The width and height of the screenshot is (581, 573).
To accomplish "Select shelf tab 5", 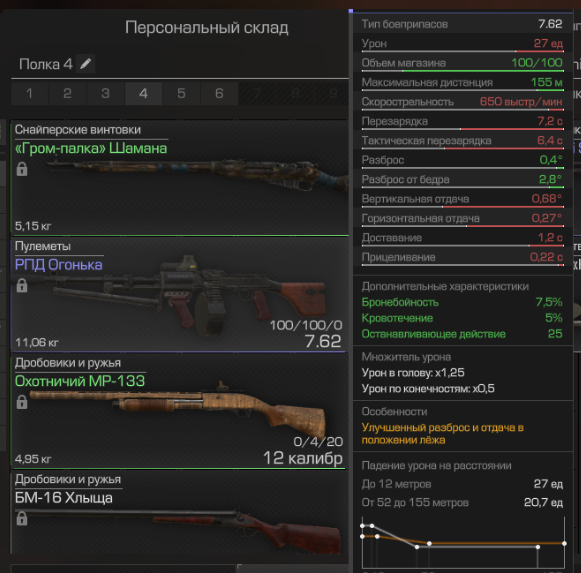I will [181, 93].
